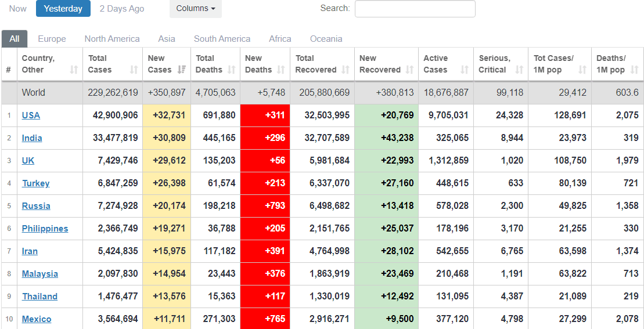
Task: Click the Philippines country link
Action: (x=45, y=229)
